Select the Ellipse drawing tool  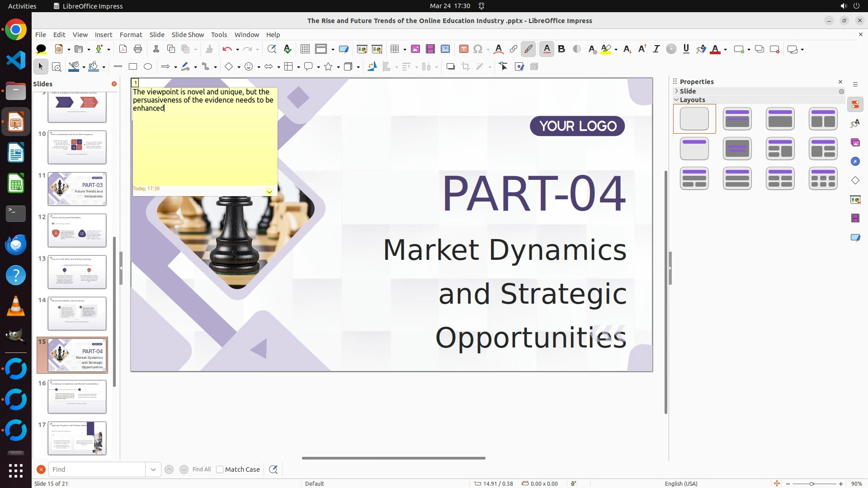click(x=148, y=67)
